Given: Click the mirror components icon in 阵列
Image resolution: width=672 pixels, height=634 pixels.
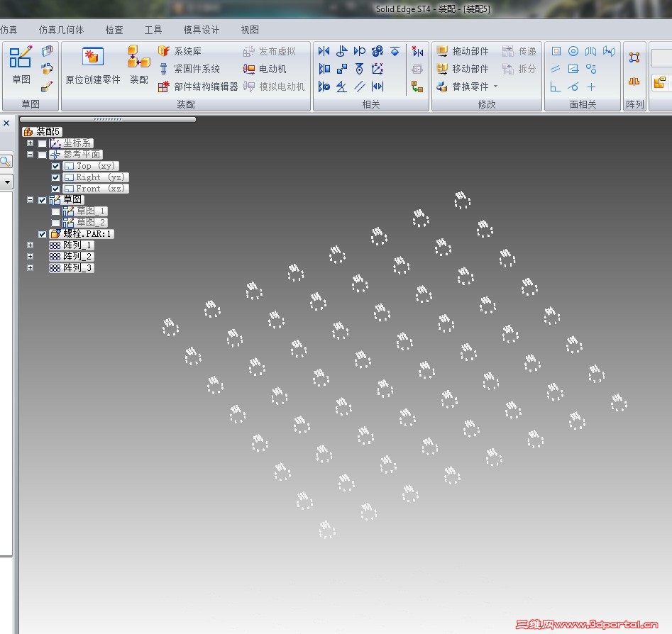Looking at the screenshot, I should (634, 82).
